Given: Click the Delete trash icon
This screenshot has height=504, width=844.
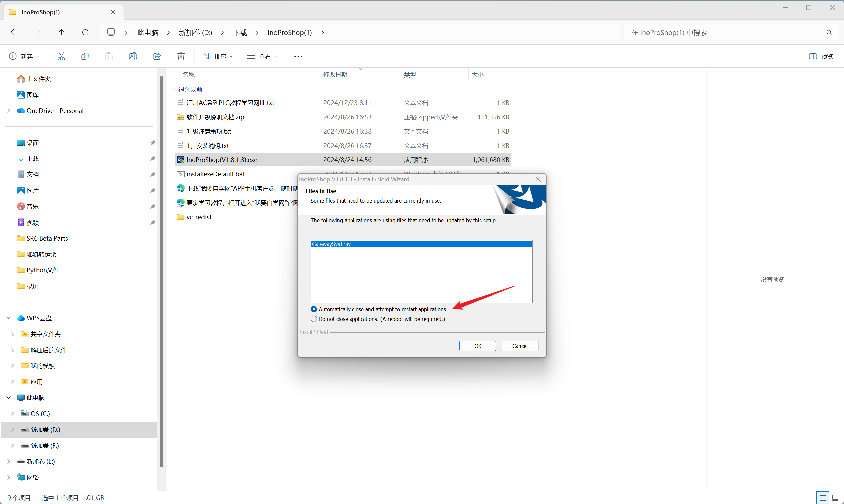Looking at the screenshot, I should point(181,56).
